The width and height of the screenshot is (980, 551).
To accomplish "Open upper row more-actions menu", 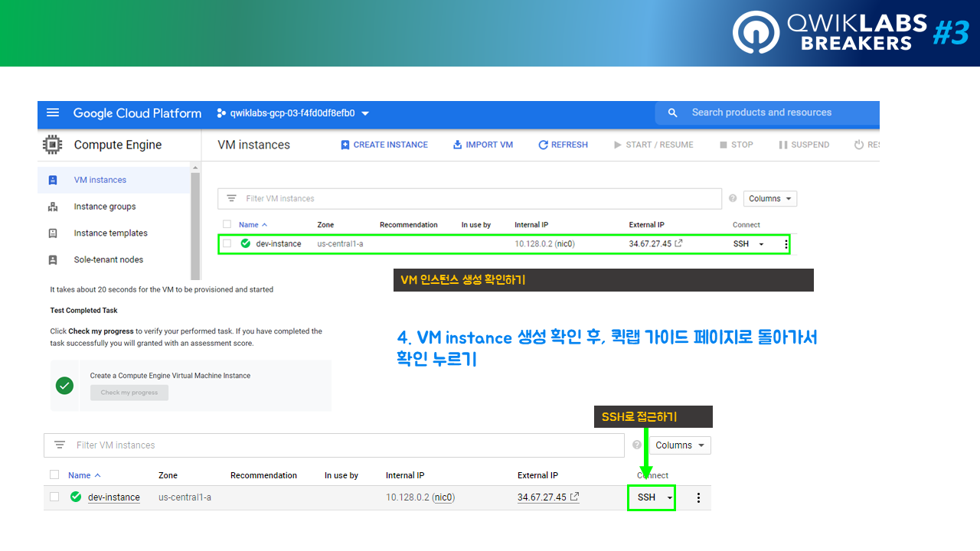I will [786, 244].
